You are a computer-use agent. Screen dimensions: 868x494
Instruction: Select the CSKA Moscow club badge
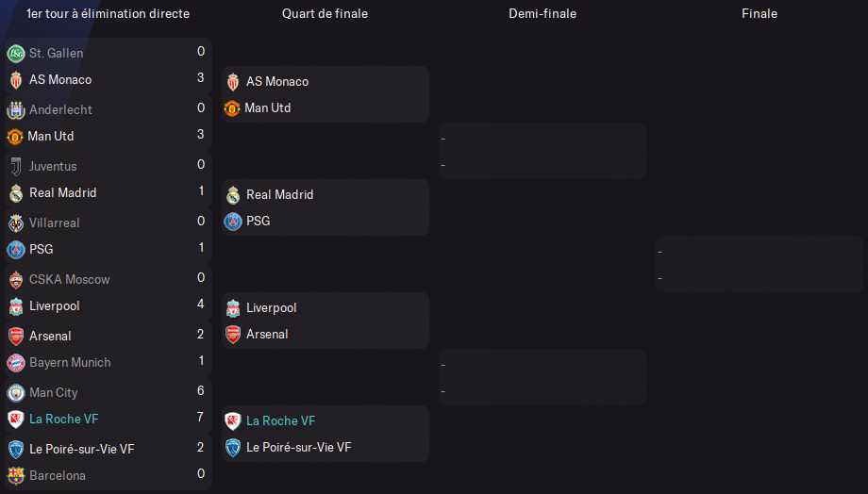click(15, 280)
